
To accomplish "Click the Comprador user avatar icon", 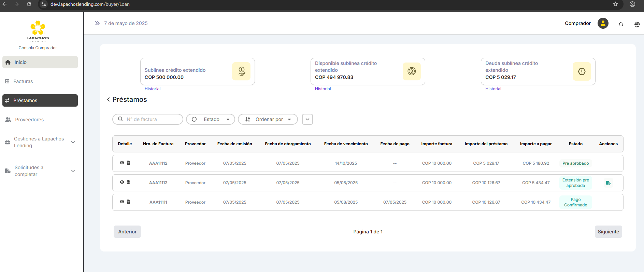I will [603, 23].
